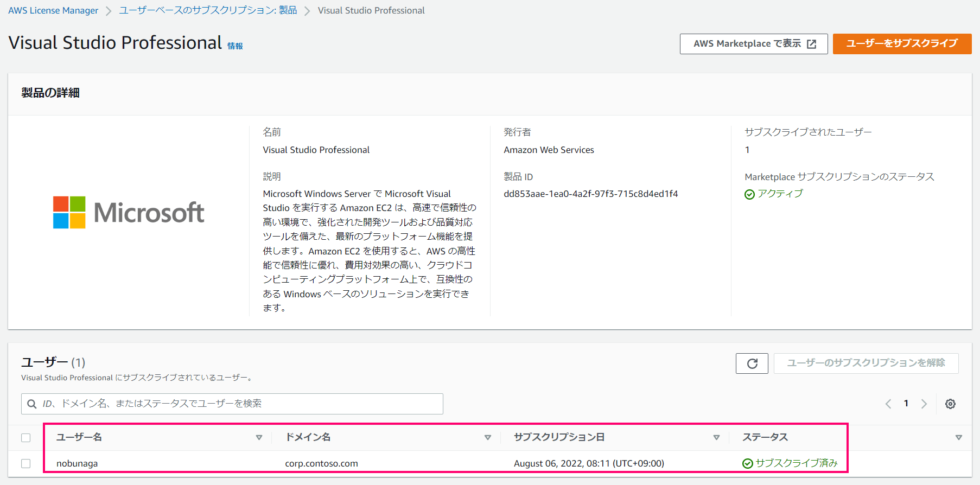Click the サブスクライブ済み status check icon
This screenshot has width=980, height=485.
pyautogui.click(x=747, y=463)
